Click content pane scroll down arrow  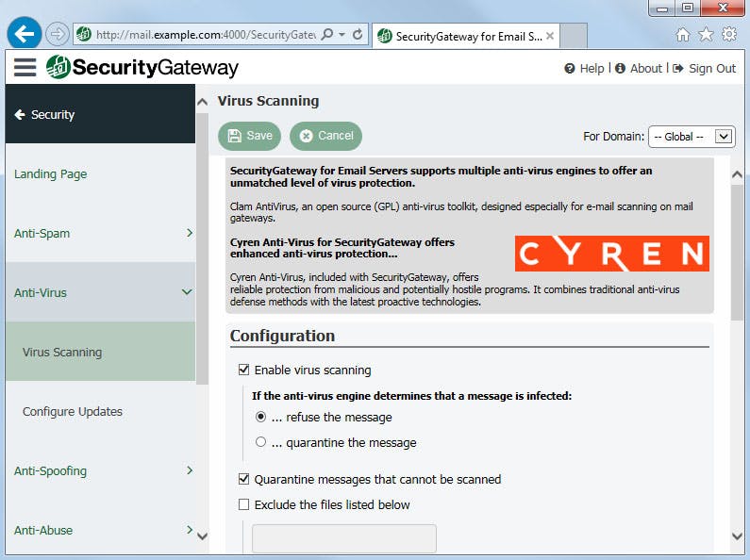(737, 536)
